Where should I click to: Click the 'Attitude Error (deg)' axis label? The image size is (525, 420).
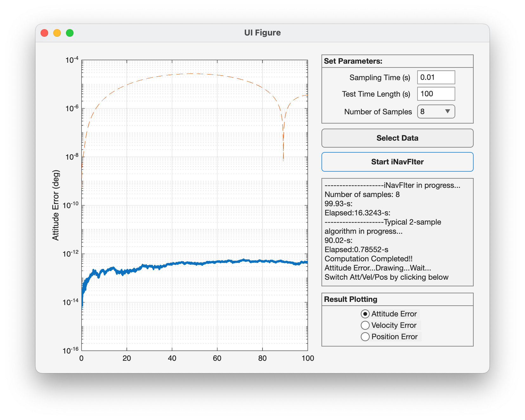point(56,205)
